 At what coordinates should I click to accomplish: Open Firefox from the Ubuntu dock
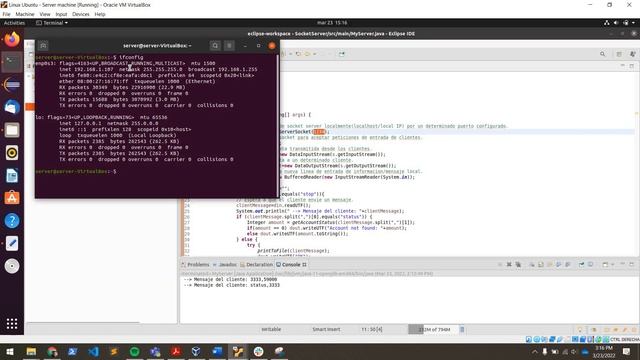(x=12, y=40)
